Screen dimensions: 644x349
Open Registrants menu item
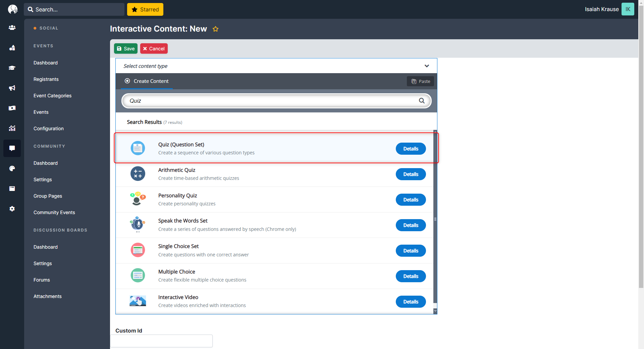(x=46, y=79)
